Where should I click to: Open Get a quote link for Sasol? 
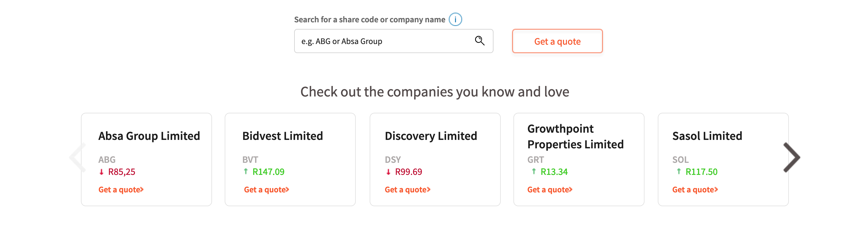click(x=695, y=190)
